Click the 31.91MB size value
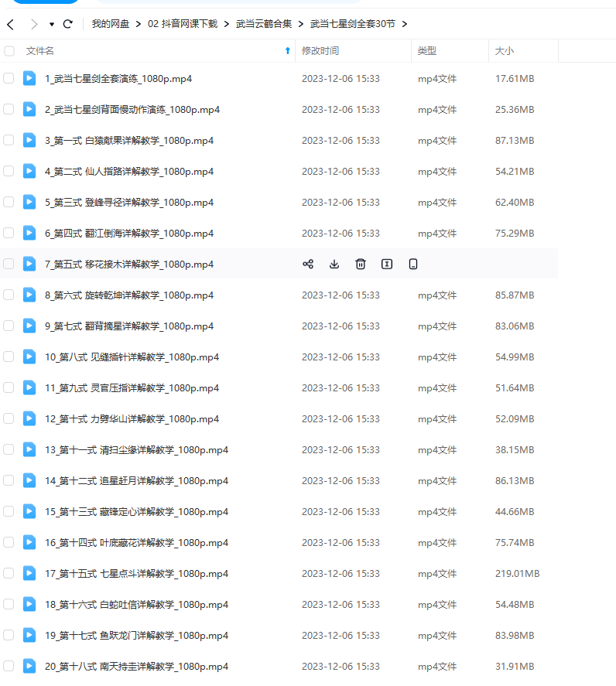Image resolution: width=616 pixels, height=686 pixels. (515, 667)
